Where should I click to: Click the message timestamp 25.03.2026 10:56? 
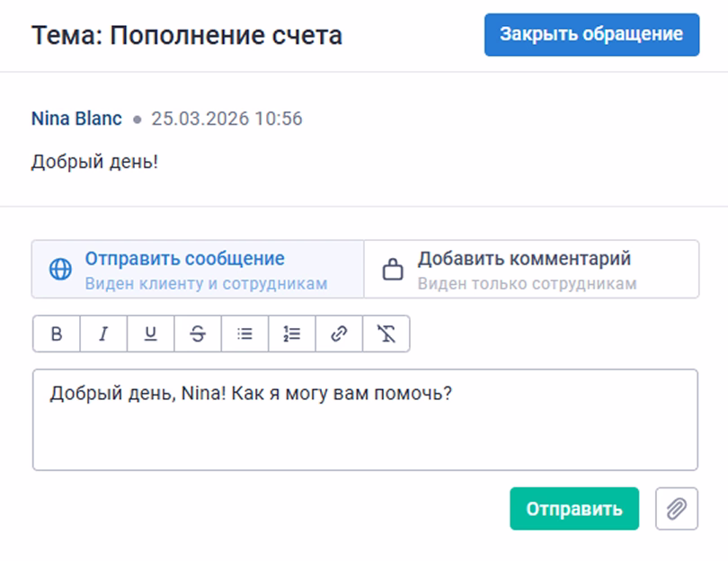(226, 119)
